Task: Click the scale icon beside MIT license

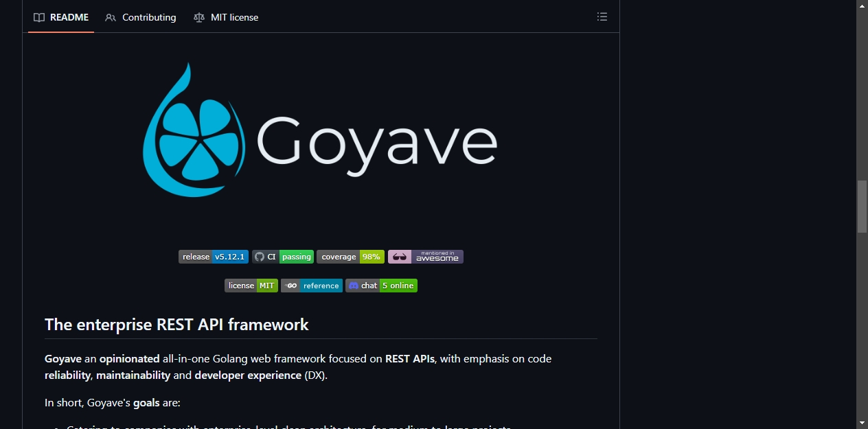Action: pyautogui.click(x=199, y=17)
